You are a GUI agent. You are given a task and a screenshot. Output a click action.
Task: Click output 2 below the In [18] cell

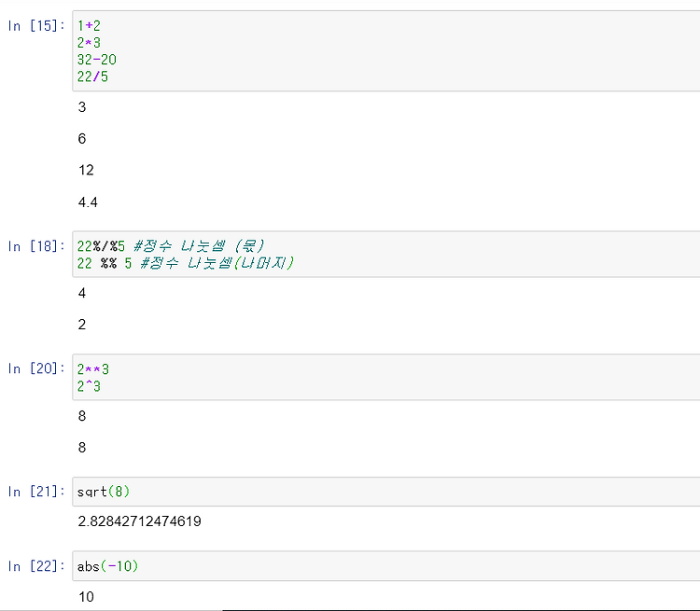(82, 324)
